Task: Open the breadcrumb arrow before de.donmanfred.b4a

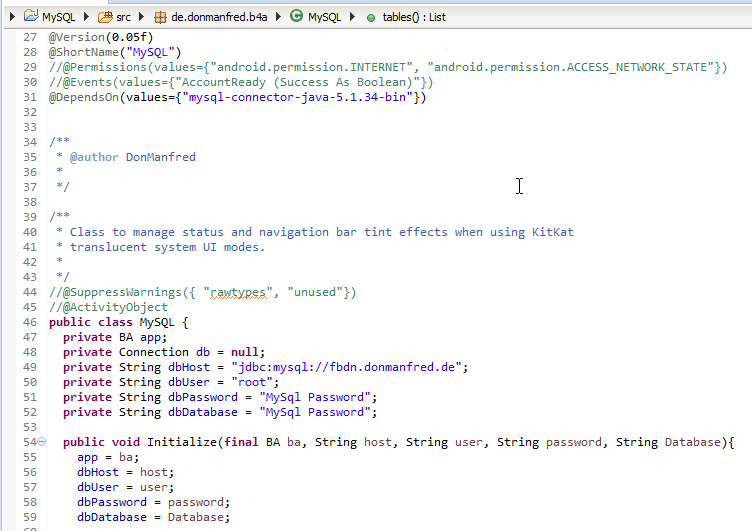Action: pyautogui.click(x=141, y=17)
